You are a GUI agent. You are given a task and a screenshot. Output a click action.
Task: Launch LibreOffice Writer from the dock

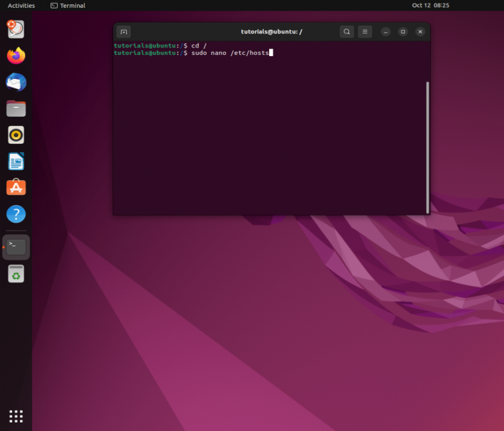[16, 161]
